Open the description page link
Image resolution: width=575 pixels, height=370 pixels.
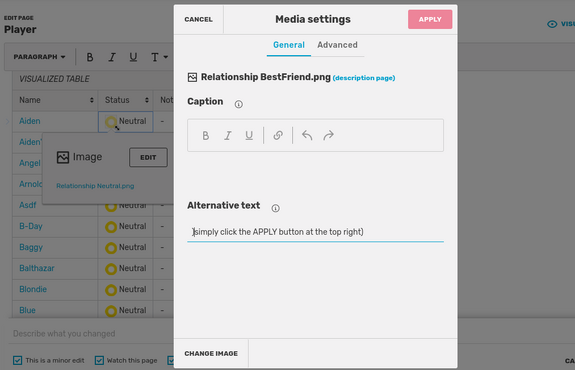364,78
